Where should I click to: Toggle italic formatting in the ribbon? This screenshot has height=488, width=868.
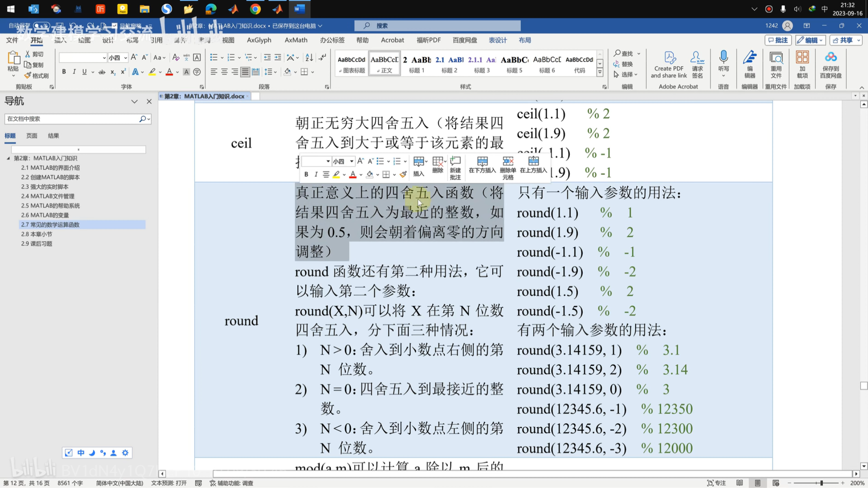(x=74, y=72)
